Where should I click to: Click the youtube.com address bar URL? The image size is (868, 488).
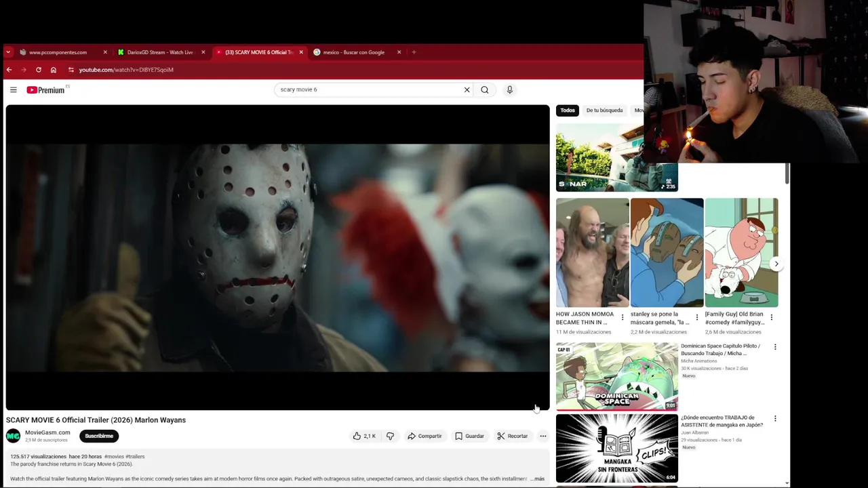pyautogui.click(x=126, y=70)
